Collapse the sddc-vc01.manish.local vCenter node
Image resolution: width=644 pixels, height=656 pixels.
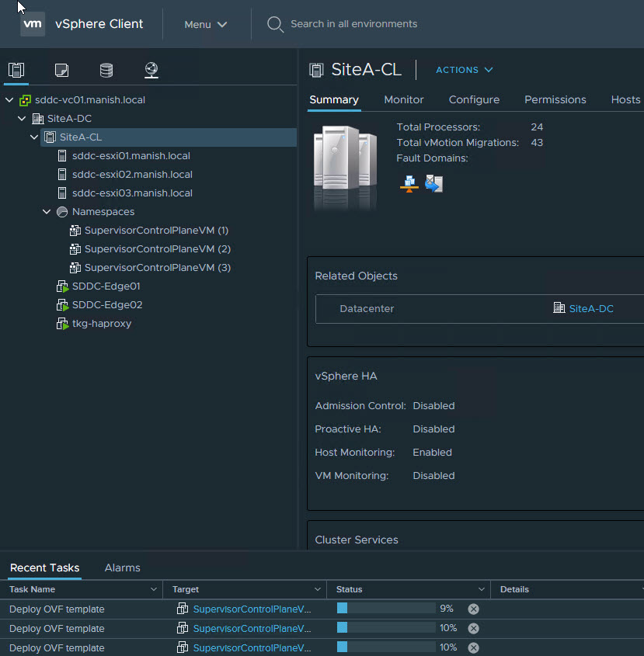pos(9,100)
